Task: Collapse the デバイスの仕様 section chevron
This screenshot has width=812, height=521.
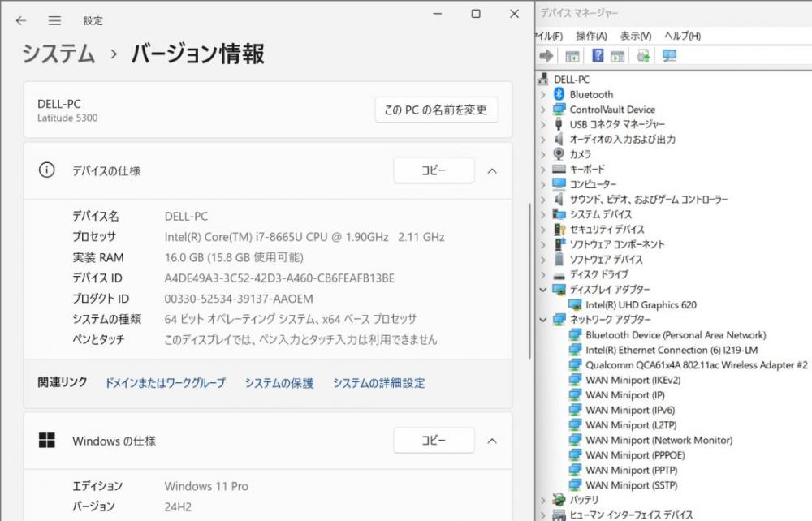Action: tap(492, 170)
